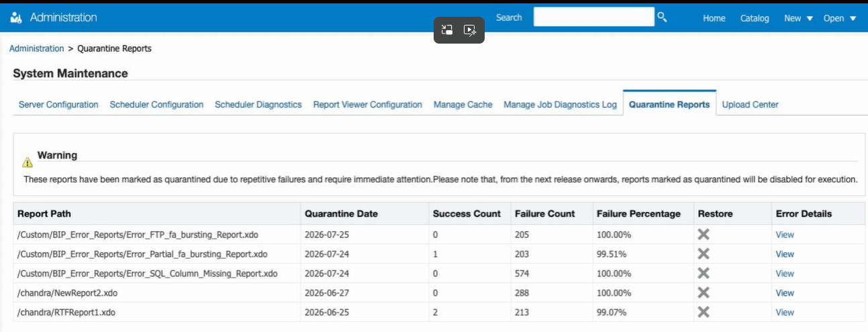Image resolution: width=868 pixels, height=332 pixels.
Task: Click the failure count 288 cell
Action: tap(551, 293)
